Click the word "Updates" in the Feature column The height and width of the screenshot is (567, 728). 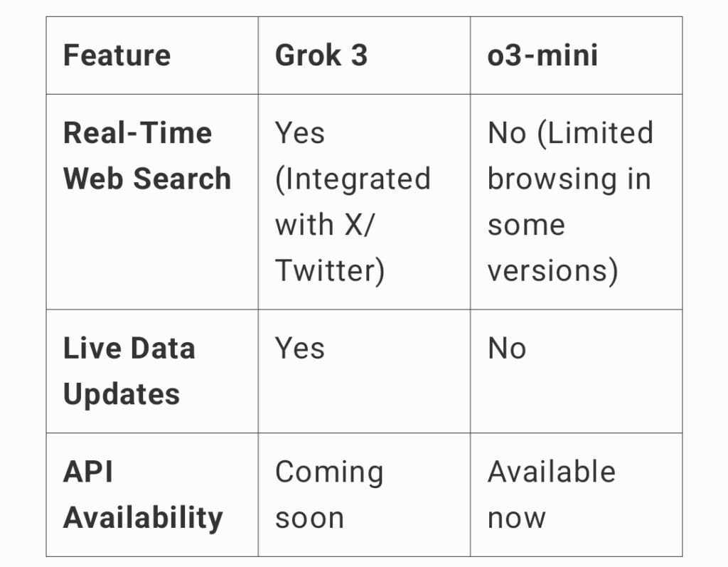(122, 393)
